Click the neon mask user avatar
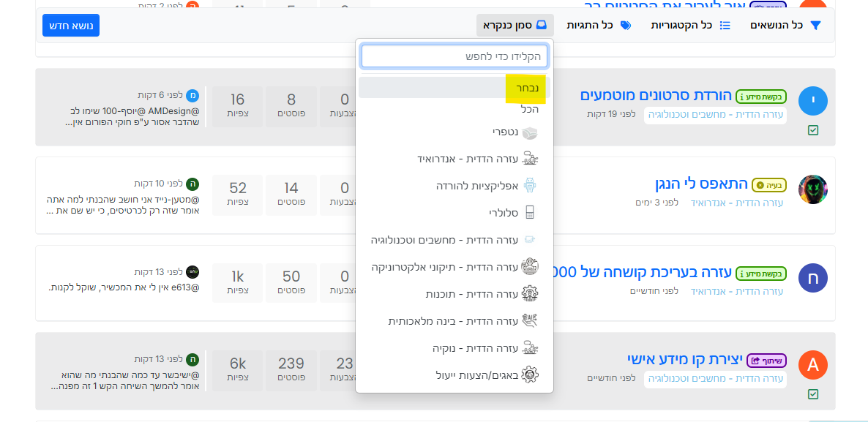 click(x=812, y=189)
